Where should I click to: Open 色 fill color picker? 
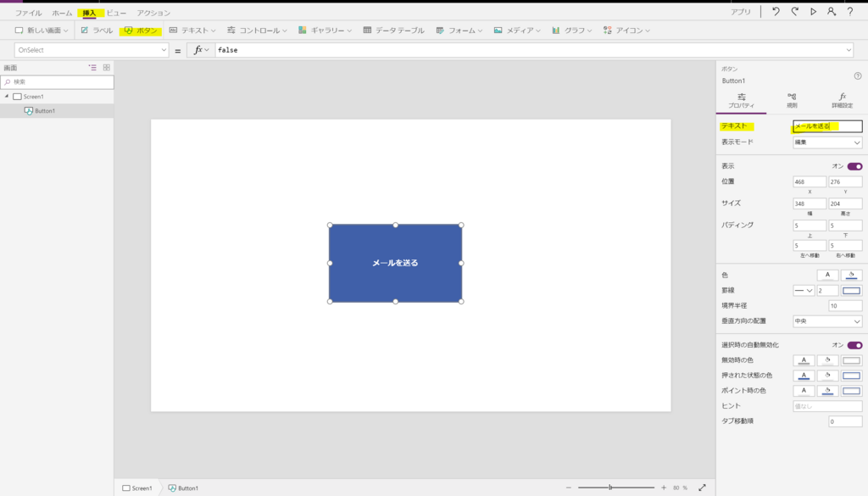(x=851, y=275)
